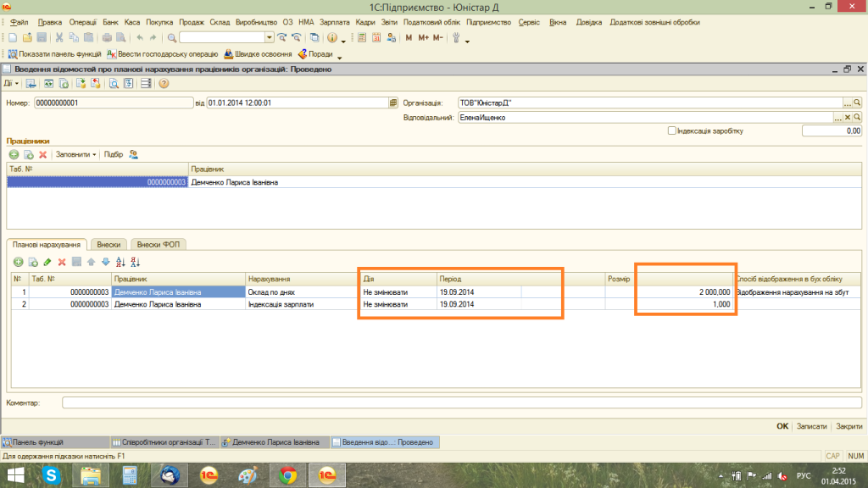Click the Підбір button

(114, 154)
